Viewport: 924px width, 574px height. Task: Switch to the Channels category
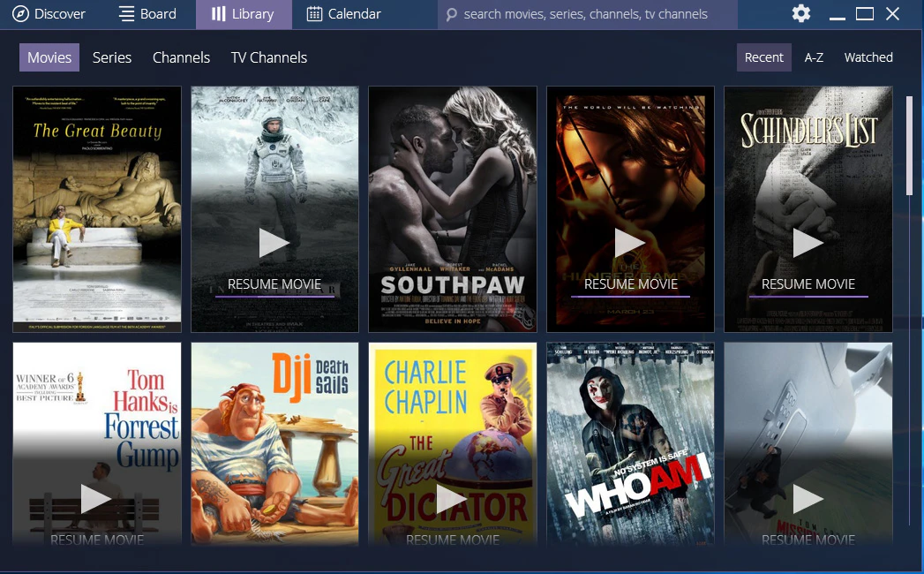tap(182, 57)
